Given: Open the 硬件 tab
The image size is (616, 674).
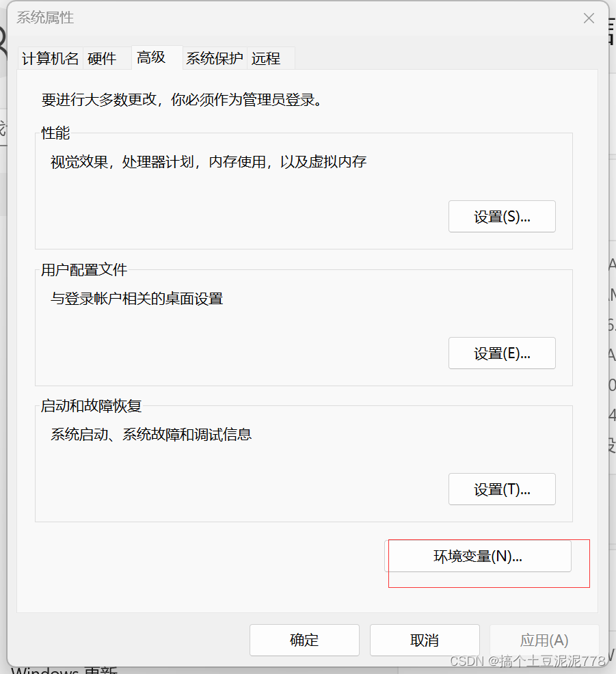Looking at the screenshot, I should [x=107, y=59].
